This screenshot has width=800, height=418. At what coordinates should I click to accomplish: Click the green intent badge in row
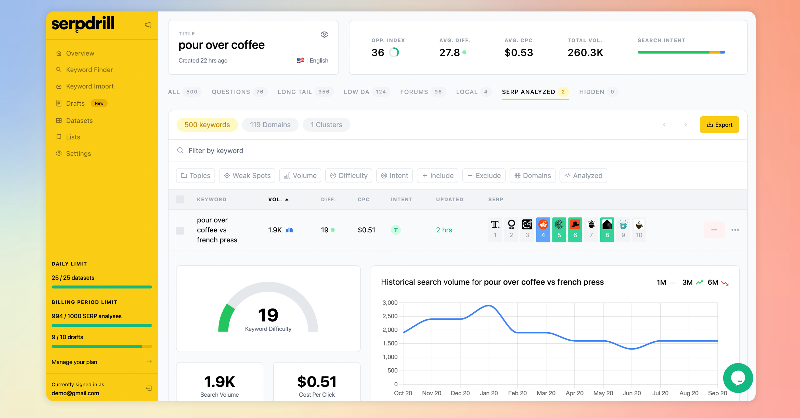coord(395,230)
